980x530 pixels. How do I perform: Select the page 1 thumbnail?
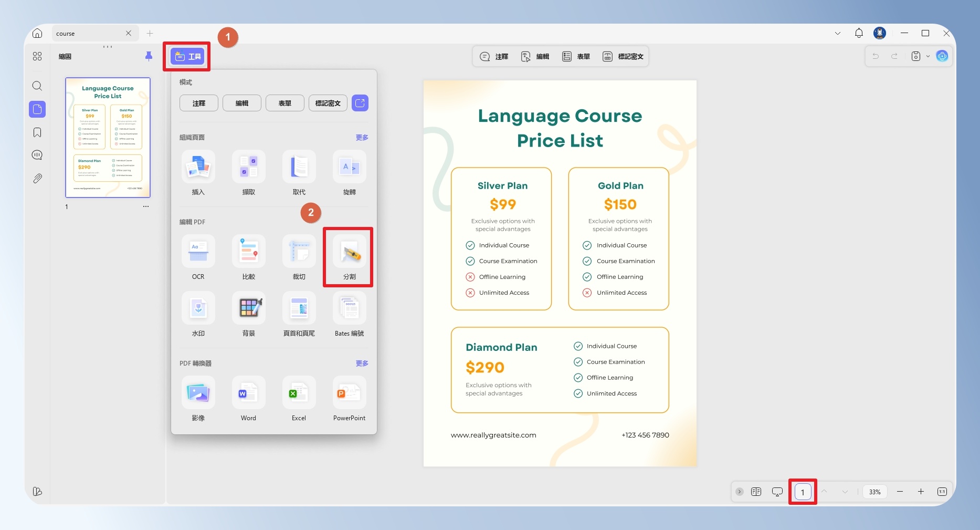108,138
